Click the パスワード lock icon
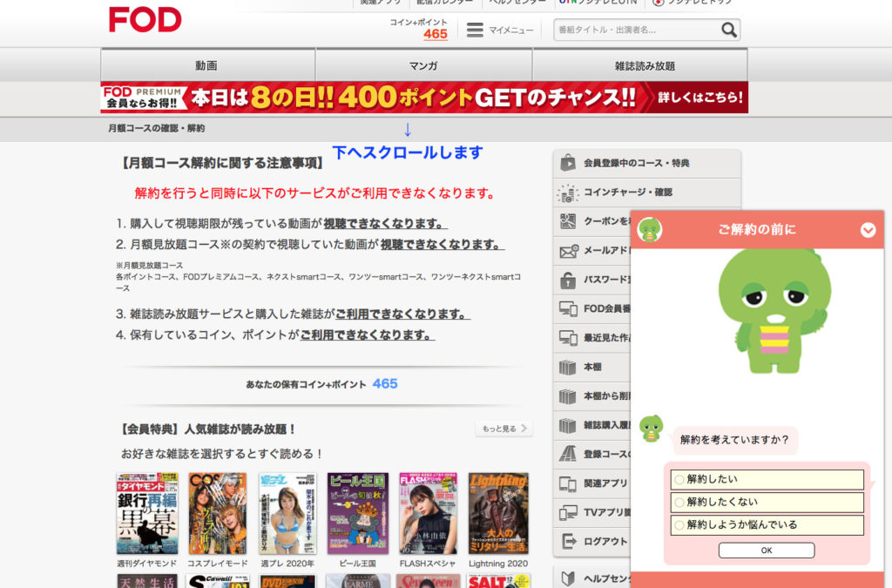The width and height of the screenshot is (892, 588). 567,280
